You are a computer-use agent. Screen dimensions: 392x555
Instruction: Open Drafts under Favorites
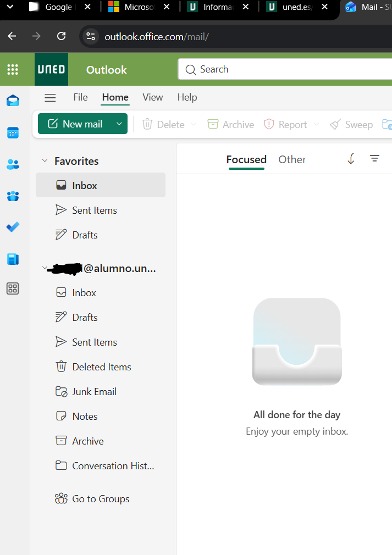click(101, 235)
